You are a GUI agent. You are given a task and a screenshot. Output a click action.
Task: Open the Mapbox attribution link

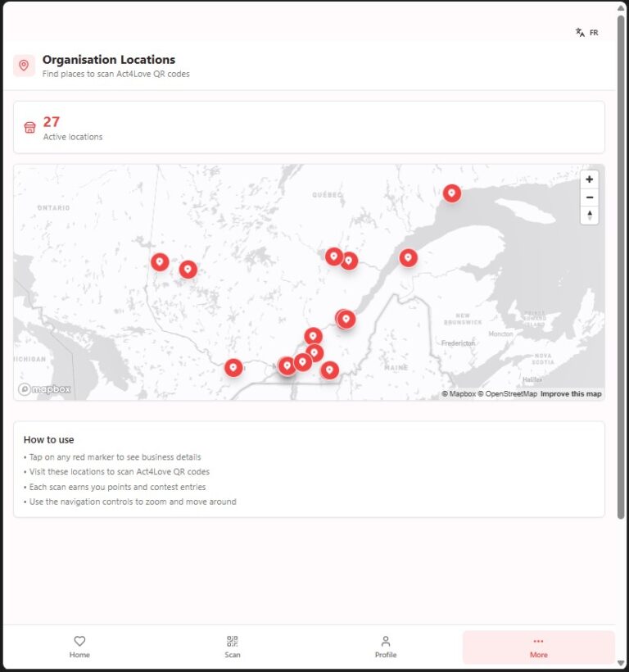pyautogui.click(x=459, y=394)
